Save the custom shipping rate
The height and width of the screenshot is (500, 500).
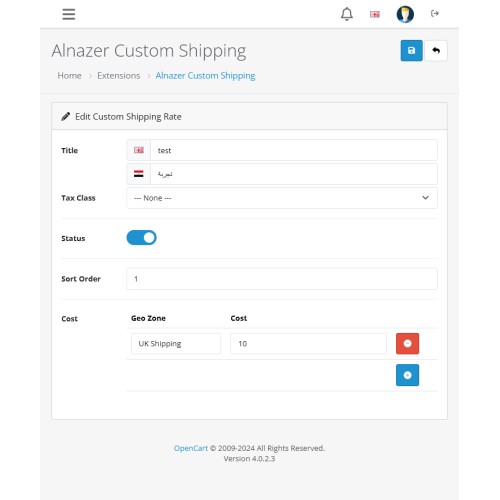(411, 50)
